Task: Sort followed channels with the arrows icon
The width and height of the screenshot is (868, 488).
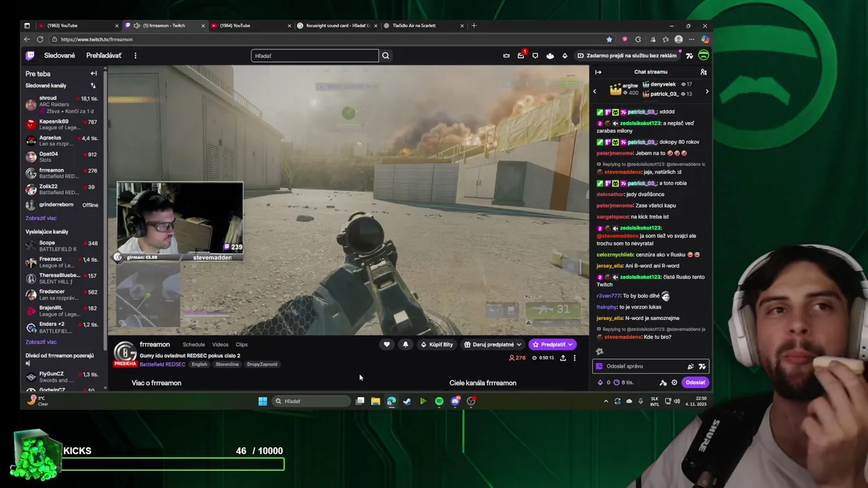Action: coord(93,85)
